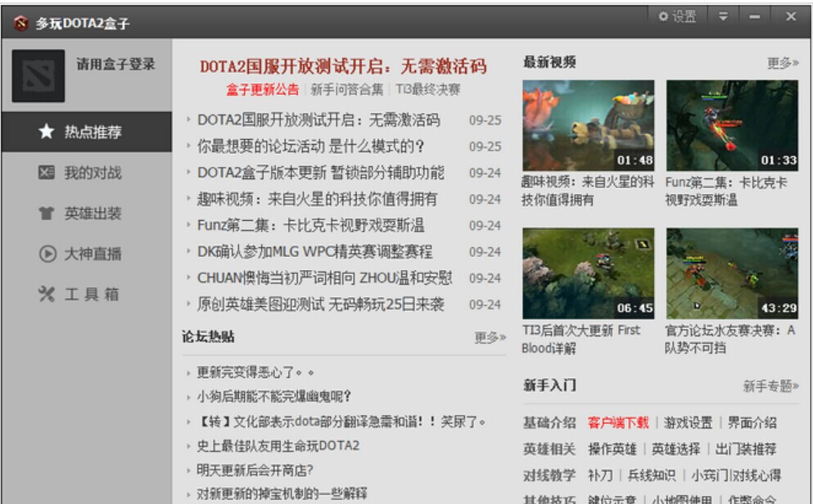813x504 pixels.
Task: Play the video thumbnail with duration 01:48
Action: 588,125
